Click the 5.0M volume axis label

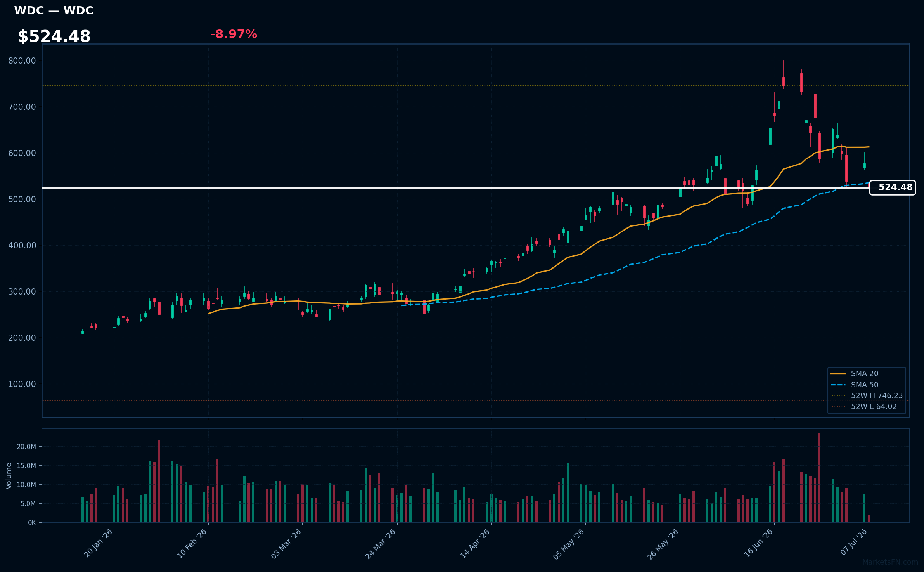tap(28, 504)
